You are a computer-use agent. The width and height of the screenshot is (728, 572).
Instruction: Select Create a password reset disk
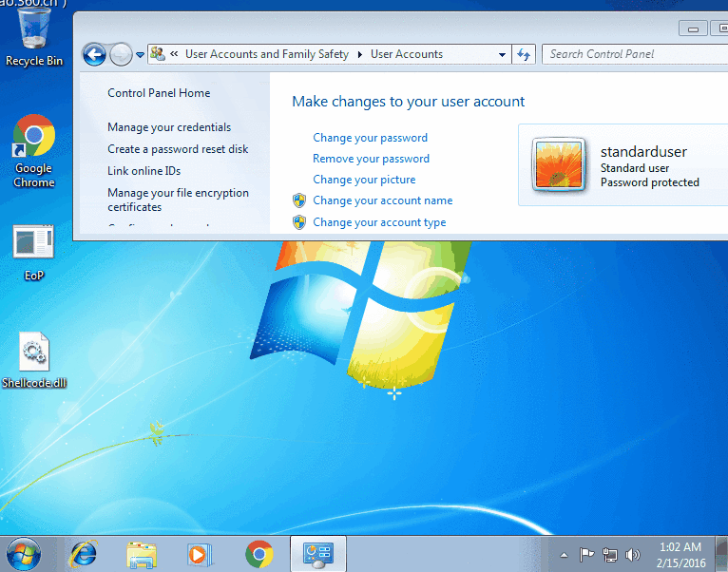point(178,149)
